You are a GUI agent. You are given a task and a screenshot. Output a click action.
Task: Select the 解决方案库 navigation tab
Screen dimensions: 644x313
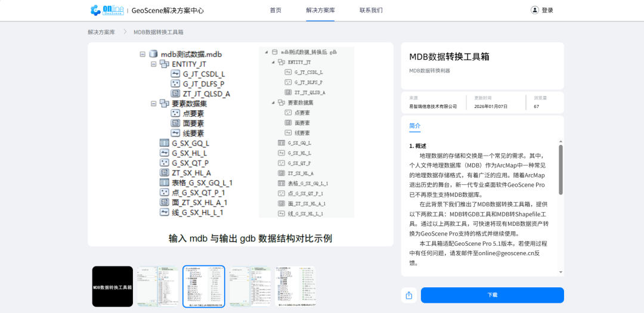(x=320, y=10)
